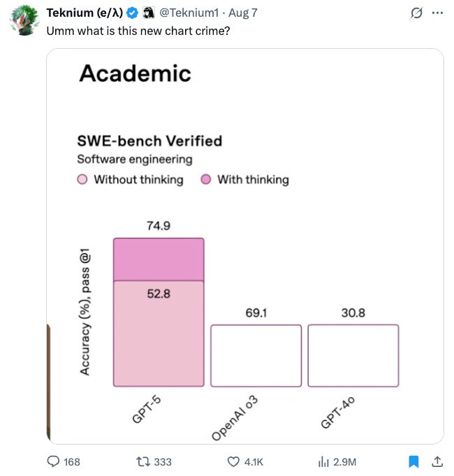Click Teknium's profile avatar
Screen dimensions: 454x476
click(25, 20)
